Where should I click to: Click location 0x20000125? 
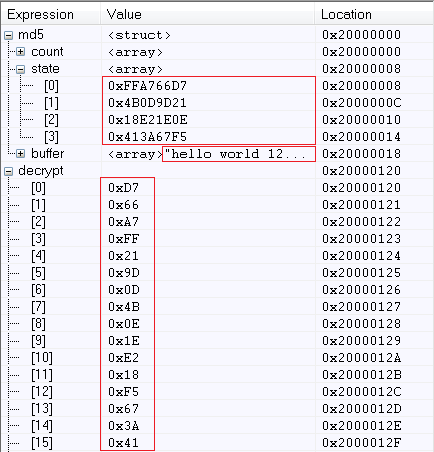point(361,273)
